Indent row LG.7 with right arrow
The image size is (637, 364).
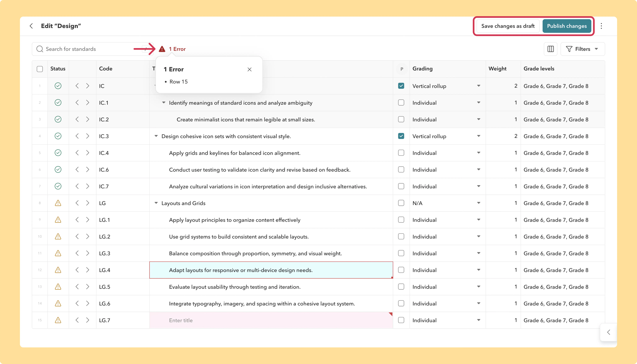[x=88, y=320]
